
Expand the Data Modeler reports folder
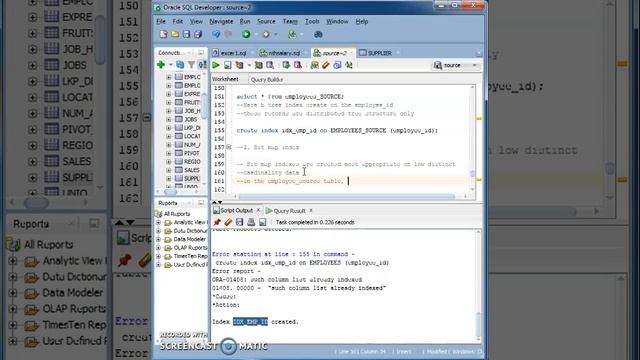[x=158, y=239]
